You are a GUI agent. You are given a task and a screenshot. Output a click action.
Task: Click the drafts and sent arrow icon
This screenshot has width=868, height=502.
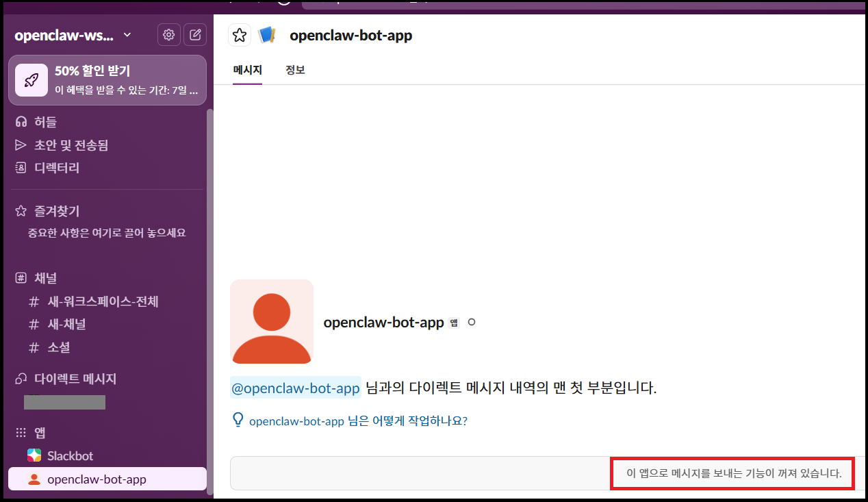click(x=21, y=145)
